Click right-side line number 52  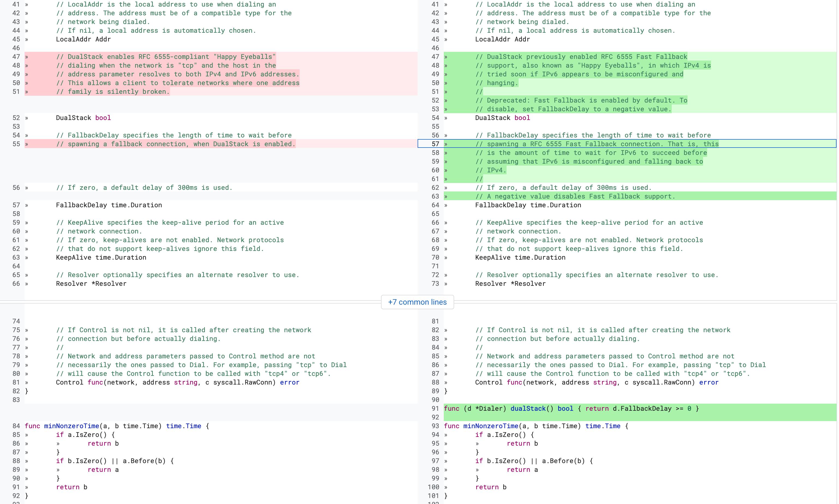coord(435,101)
